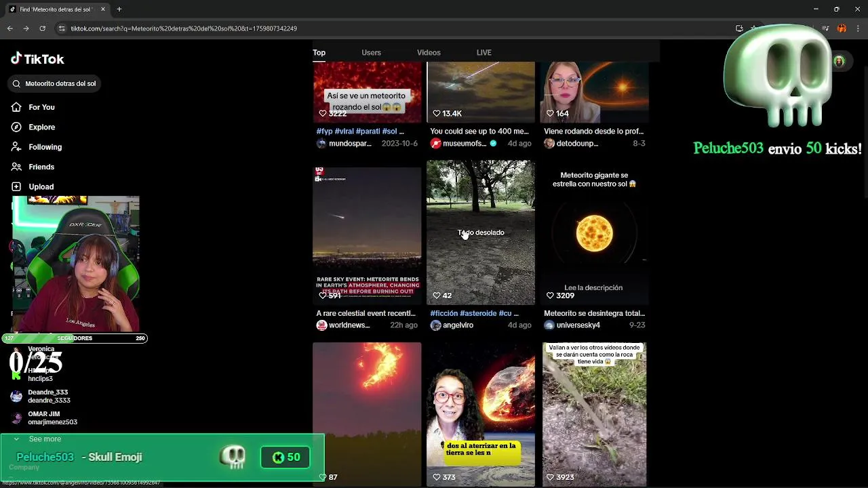
Task: Click heart icon showing 164 likes
Action: click(x=550, y=113)
